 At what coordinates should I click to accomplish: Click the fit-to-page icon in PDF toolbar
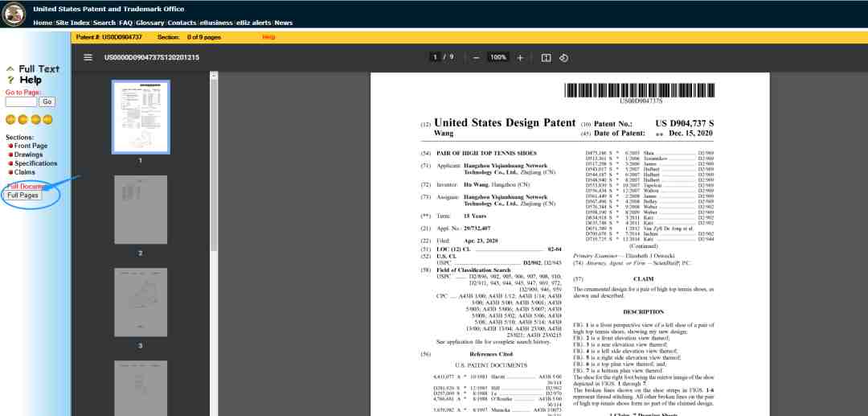pos(546,58)
